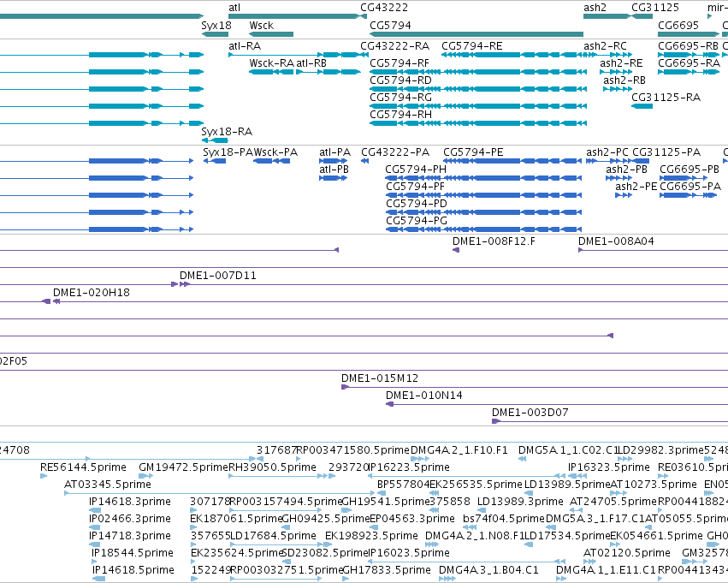
Task: Select EST IP18544.5prime
Action: [133, 553]
